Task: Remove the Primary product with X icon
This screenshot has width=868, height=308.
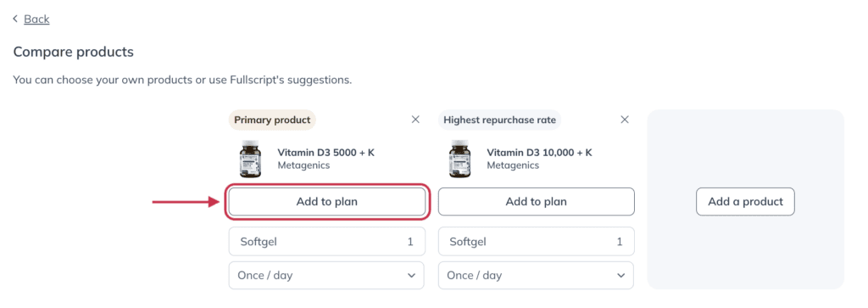Action: pos(415,120)
